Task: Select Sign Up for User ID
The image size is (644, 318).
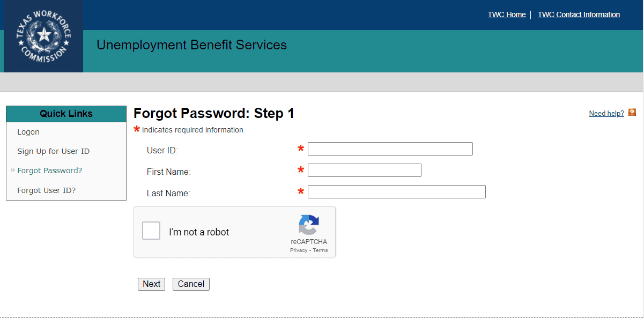Action: [53, 151]
